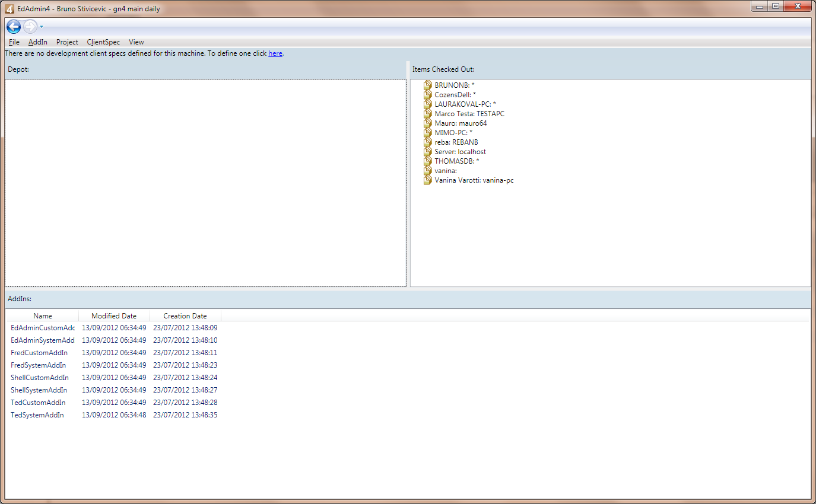Select 'THOMASDB: *' item
This screenshot has height=504, width=816.
click(457, 161)
